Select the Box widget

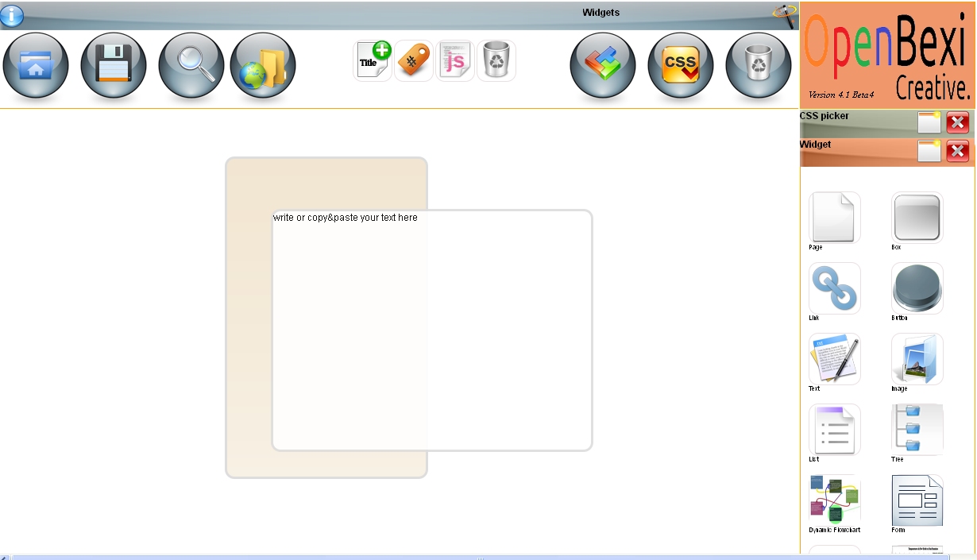tap(917, 217)
